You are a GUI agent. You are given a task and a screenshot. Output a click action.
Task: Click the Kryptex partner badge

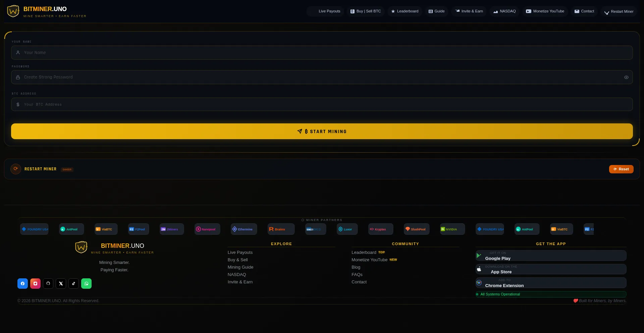[381, 229]
